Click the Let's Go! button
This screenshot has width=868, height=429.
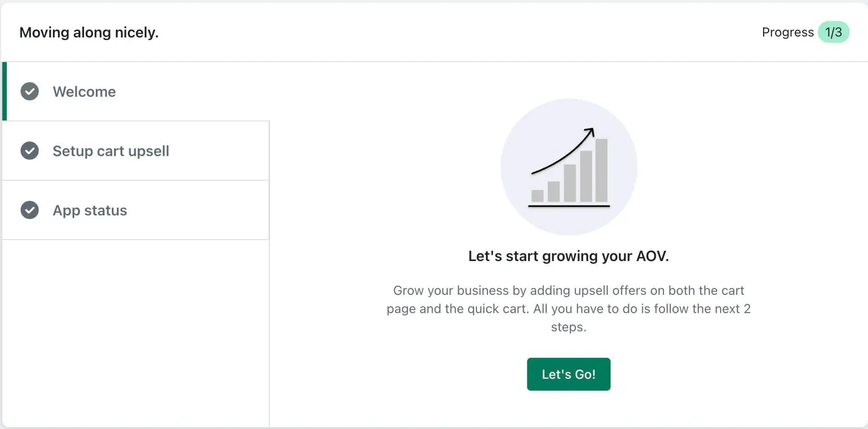point(569,374)
